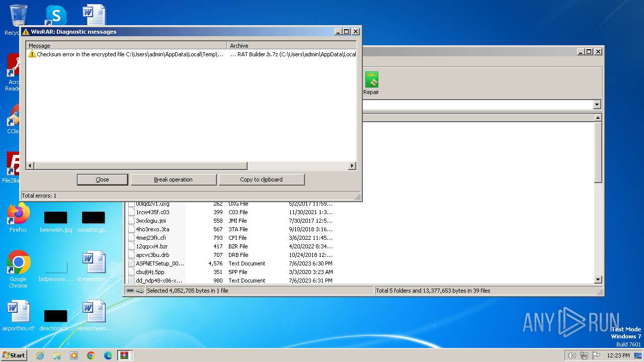The height and width of the screenshot is (362, 644).
Task: Click the Action Center flag icon
Action: (x=596, y=355)
